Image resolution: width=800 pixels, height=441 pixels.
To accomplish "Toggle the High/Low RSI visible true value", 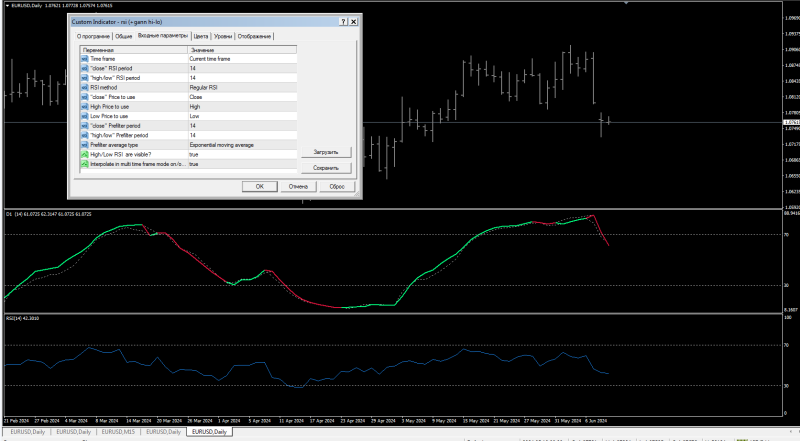I will (240, 154).
